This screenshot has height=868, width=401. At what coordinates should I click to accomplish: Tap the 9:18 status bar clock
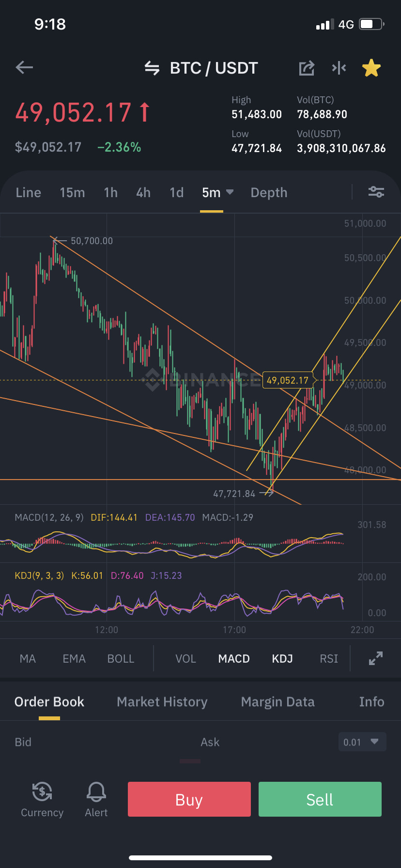[50, 24]
